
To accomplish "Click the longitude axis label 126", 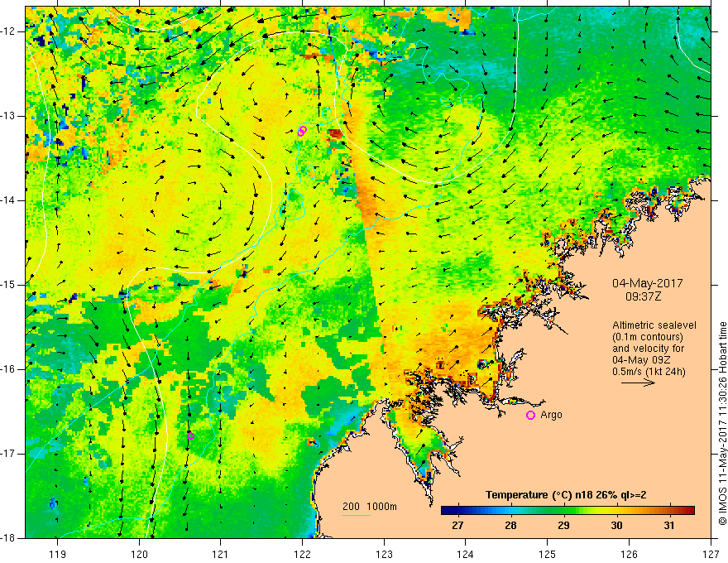I will (x=629, y=554).
